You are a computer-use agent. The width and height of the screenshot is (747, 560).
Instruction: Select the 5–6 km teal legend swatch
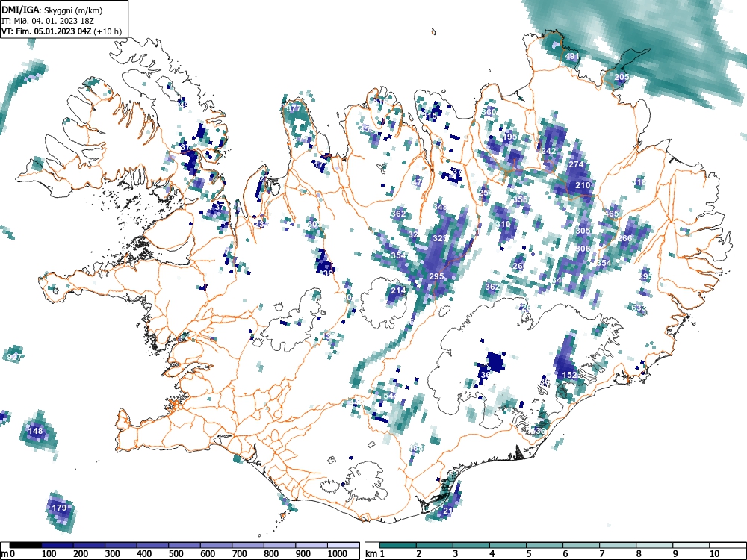click(545, 545)
